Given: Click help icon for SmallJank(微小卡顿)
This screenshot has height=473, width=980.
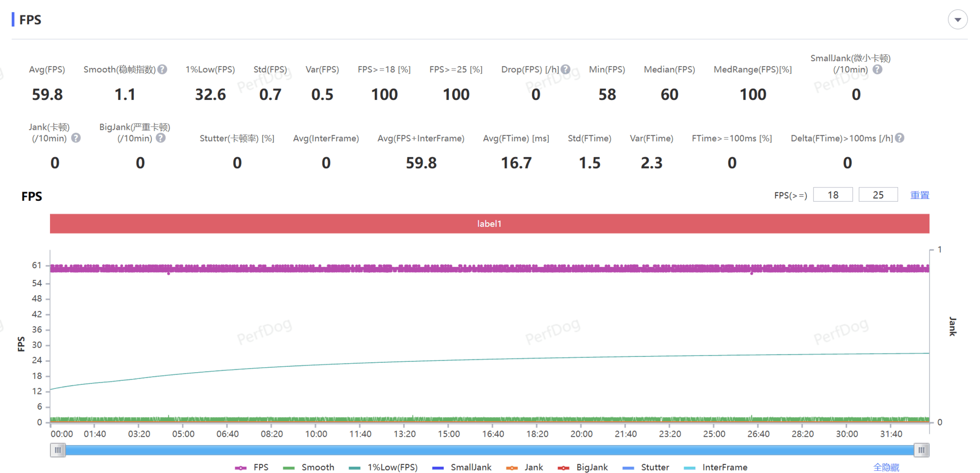Looking at the screenshot, I should [877, 70].
